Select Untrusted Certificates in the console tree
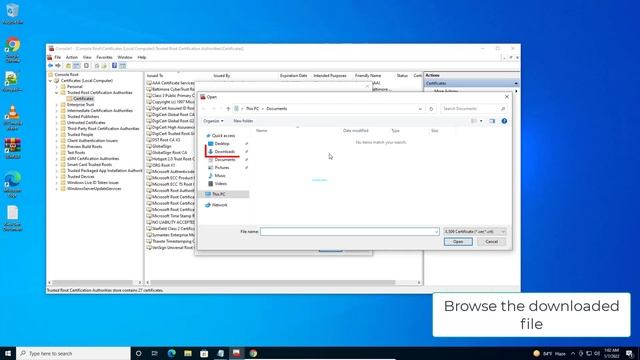The image size is (640, 360). [86, 123]
